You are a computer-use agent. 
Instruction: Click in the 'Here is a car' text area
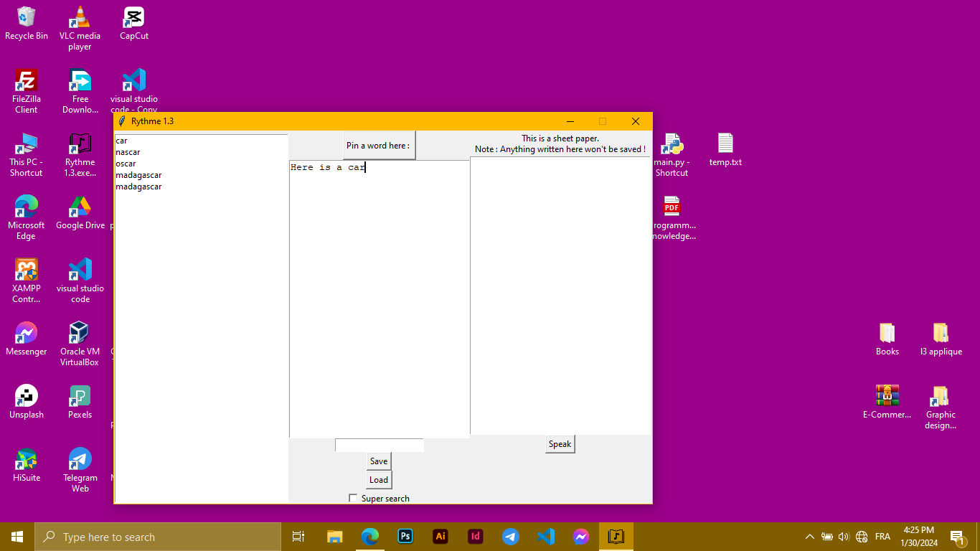[380, 298]
